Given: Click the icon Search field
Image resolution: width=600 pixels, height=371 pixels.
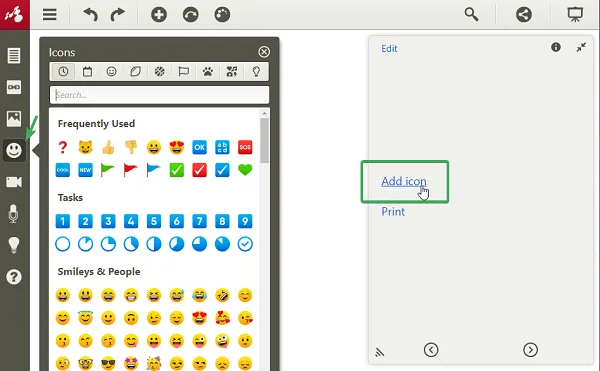Looking at the screenshot, I should point(159,95).
